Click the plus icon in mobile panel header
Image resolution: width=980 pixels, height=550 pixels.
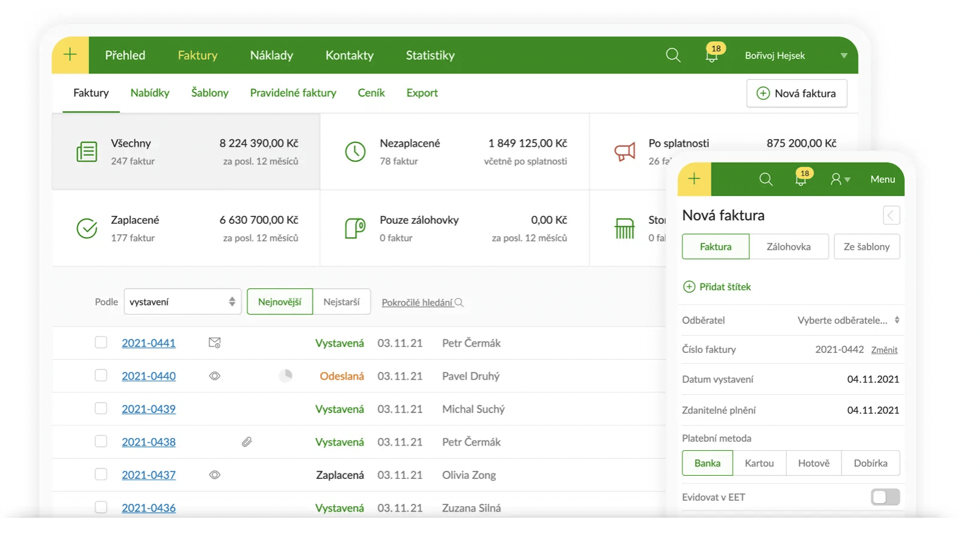pyautogui.click(x=694, y=179)
